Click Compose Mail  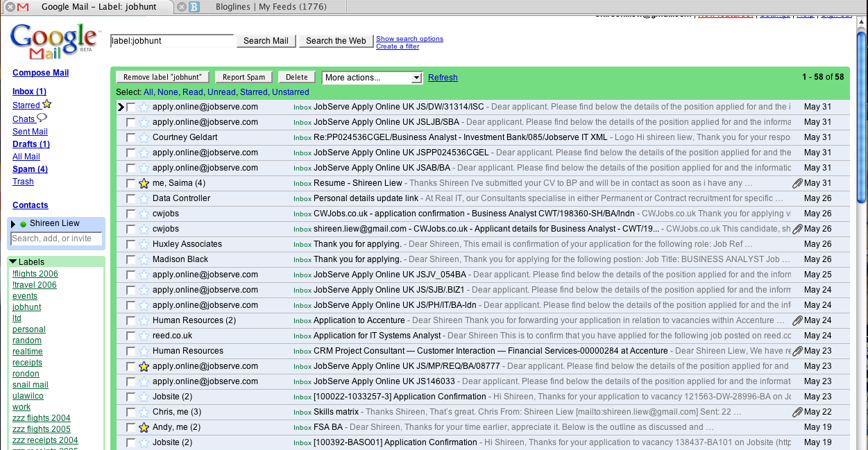[40, 73]
